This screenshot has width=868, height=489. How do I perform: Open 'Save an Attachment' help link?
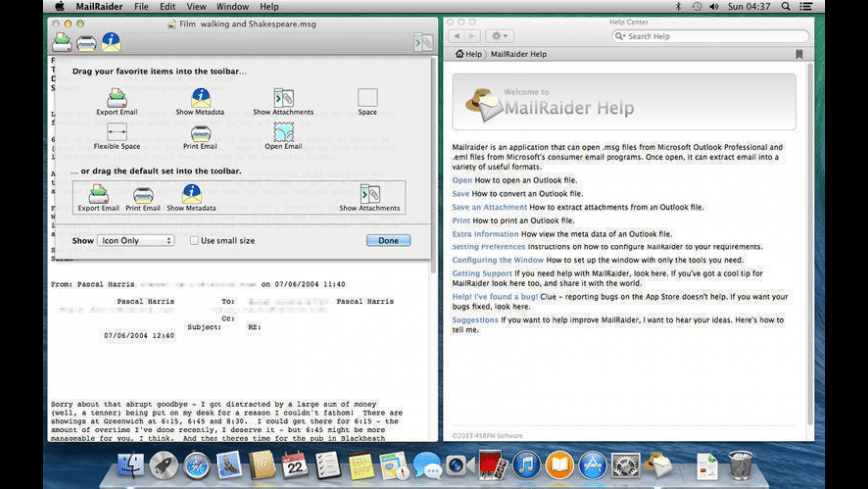pyautogui.click(x=489, y=207)
